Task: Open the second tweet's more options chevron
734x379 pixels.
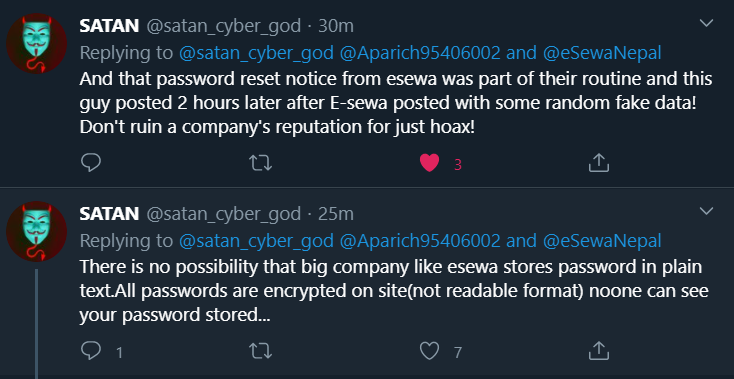Action: 706,211
